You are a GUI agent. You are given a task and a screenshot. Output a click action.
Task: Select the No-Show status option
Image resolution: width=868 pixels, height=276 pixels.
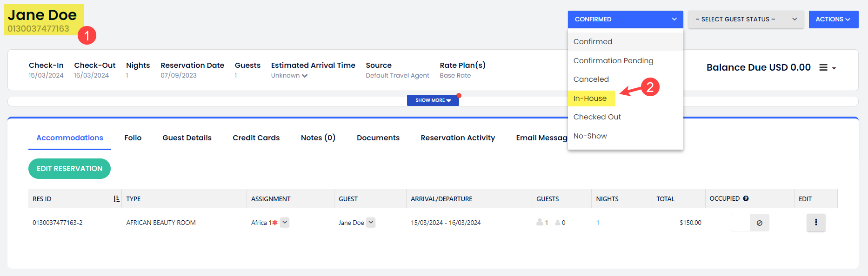pyautogui.click(x=590, y=136)
